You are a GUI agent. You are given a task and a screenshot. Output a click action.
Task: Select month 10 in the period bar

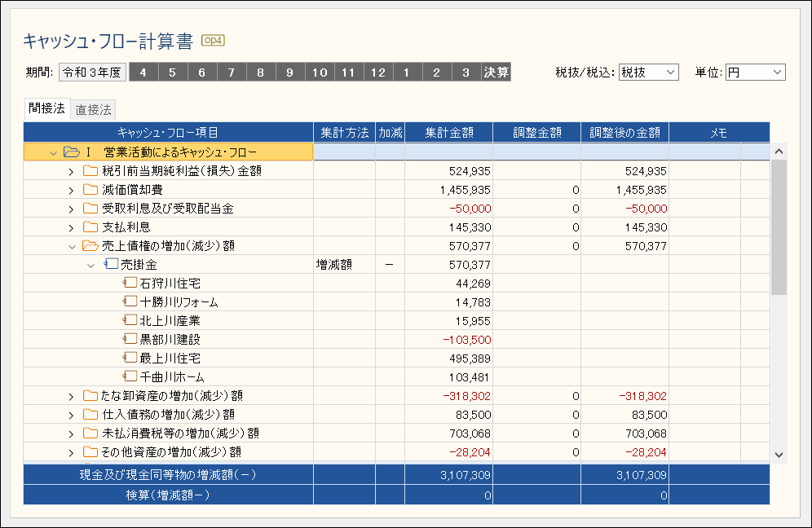[320, 73]
